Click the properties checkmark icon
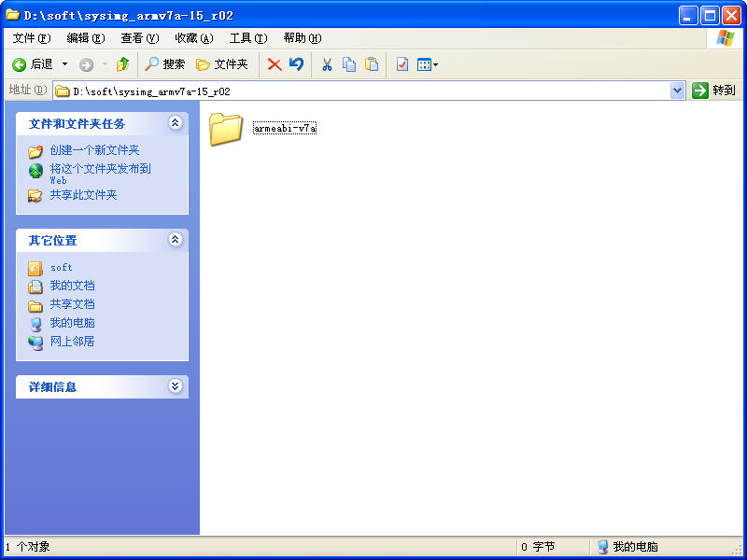The width and height of the screenshot is (747, 560). pos(402,64)
